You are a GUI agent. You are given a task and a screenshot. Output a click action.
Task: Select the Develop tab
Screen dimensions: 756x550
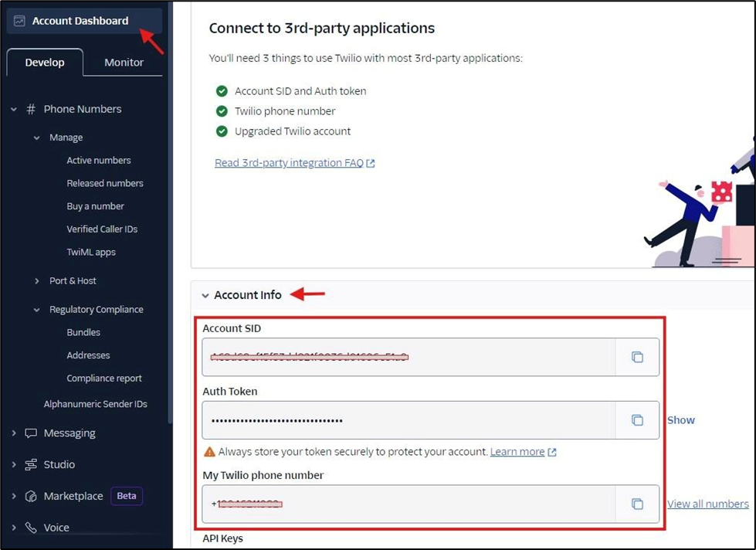point(45,63)
